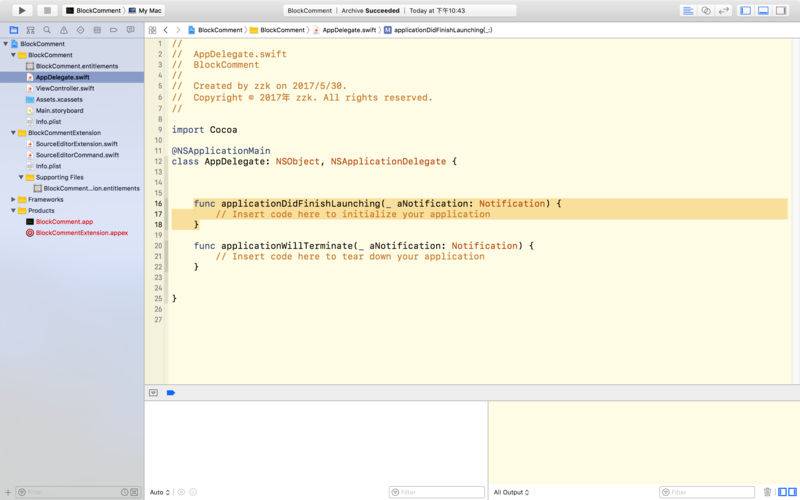Click the variables view filter field
This screenshot has height=500, width=800.
(x=437, y=492)
